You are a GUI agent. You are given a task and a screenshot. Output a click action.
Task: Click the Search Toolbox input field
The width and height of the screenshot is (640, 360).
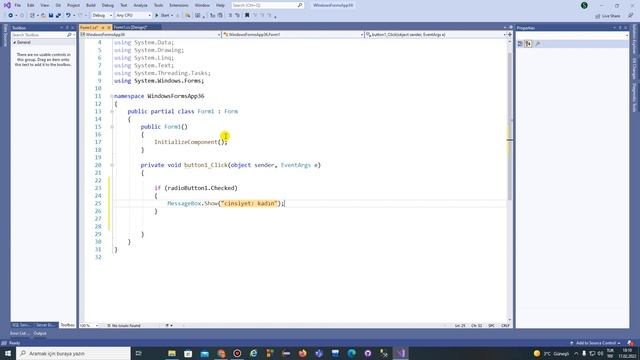click(x=39, y=35)
